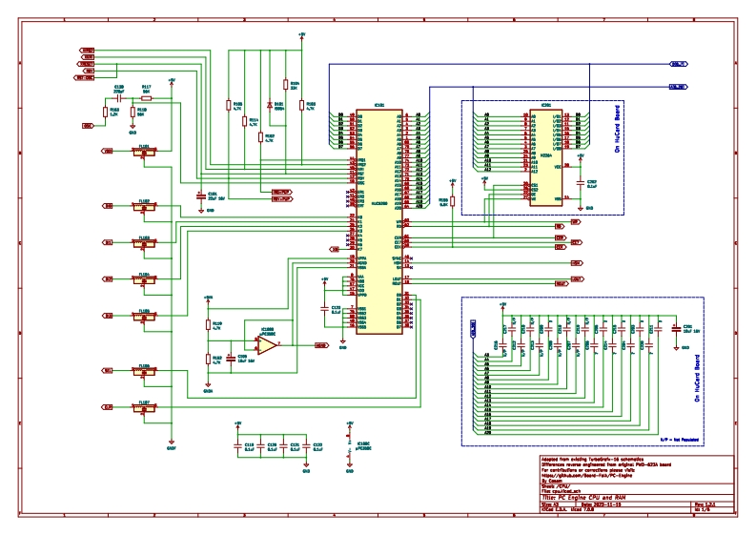Click the 'N/P = Not Populated' note
The width and height of the screenshot is (756, 535).
click(x=678, y=439)
